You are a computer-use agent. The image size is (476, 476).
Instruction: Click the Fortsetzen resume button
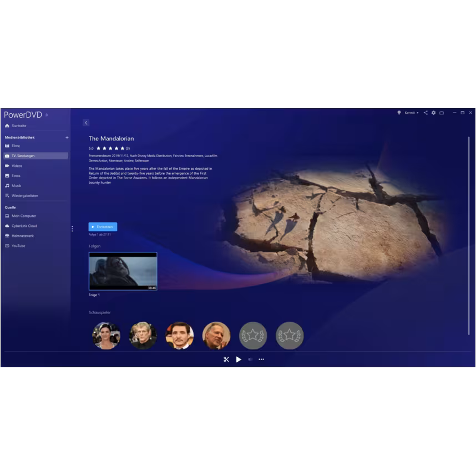[x=103, y=227]
